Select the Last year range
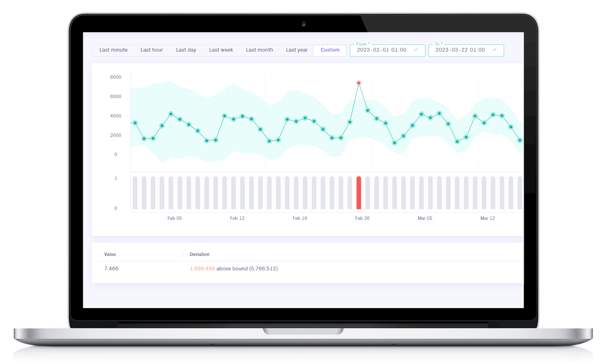 297,50
